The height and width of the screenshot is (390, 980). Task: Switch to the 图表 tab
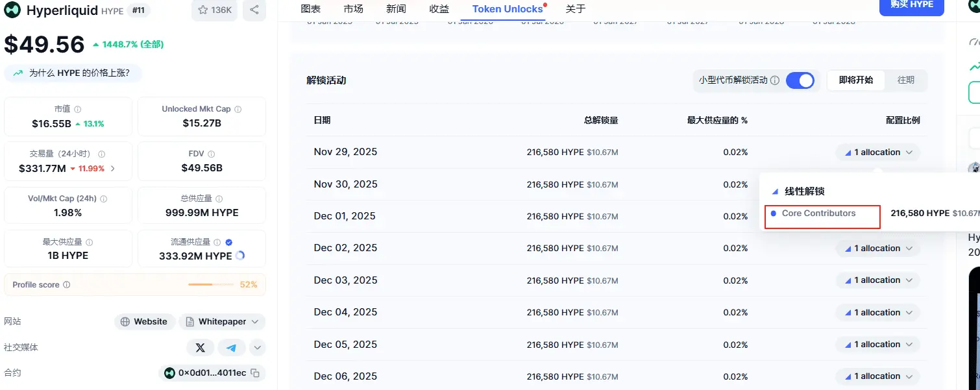tap(311, 9)
